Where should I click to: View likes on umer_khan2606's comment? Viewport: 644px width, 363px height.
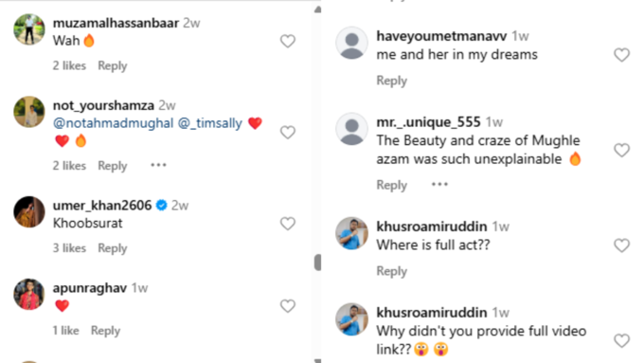click(69, 248)
